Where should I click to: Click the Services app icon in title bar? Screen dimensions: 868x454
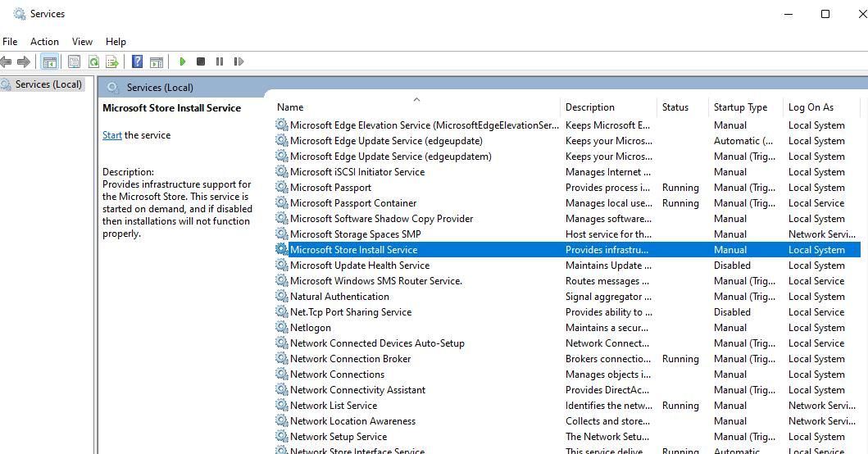20,14
